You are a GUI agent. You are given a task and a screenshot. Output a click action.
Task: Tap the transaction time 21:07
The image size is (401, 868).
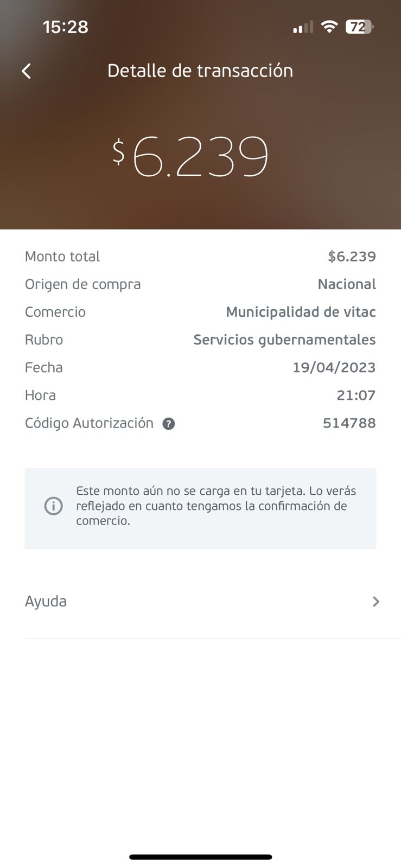(356, 395)
